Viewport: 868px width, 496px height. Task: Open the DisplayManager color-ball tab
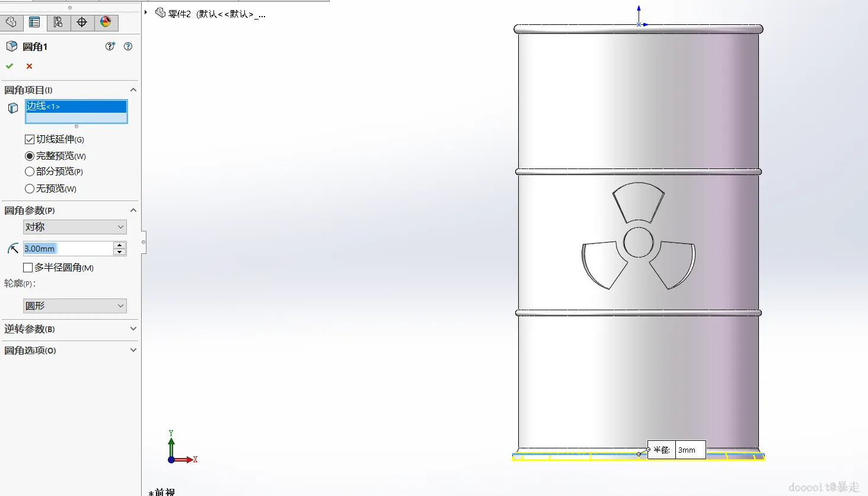click(106, 23)
